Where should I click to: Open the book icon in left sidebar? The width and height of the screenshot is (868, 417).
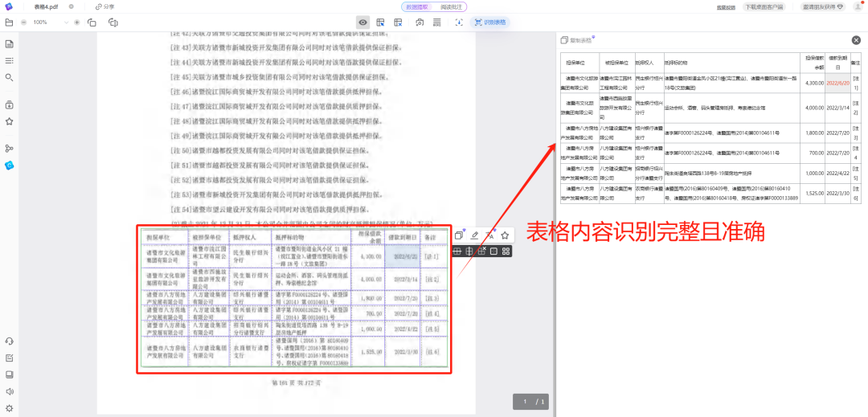pos(9,374)
